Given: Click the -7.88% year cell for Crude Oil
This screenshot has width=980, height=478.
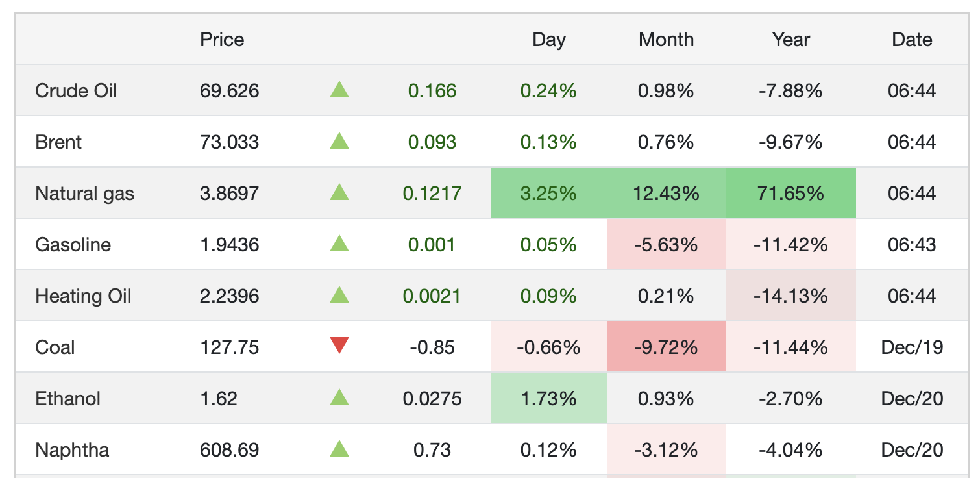Looking at the screenshot, I should pyautogui.click(x=791, y=90).
